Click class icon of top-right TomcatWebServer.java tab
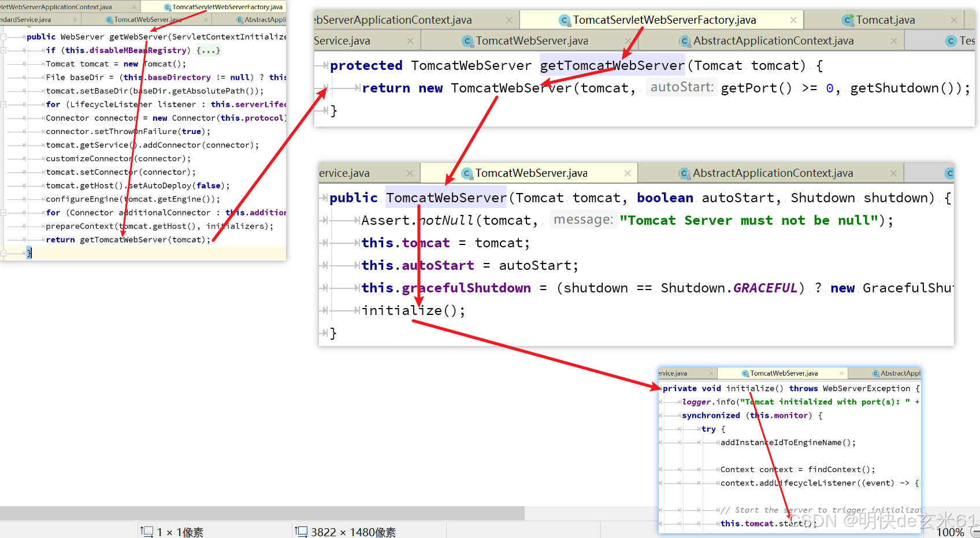This screenshot has width=980, height=538. 467,41
